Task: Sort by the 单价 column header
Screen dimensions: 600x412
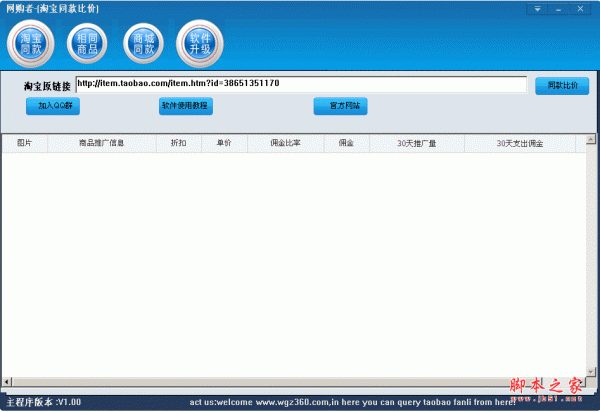Action: [x=224, y=143]
